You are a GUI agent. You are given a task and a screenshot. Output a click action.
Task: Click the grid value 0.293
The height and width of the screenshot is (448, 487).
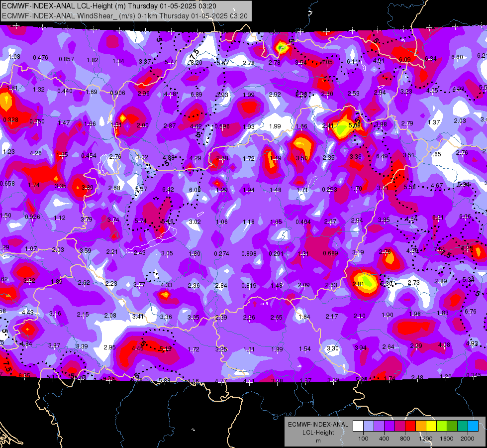pos(329,189)
